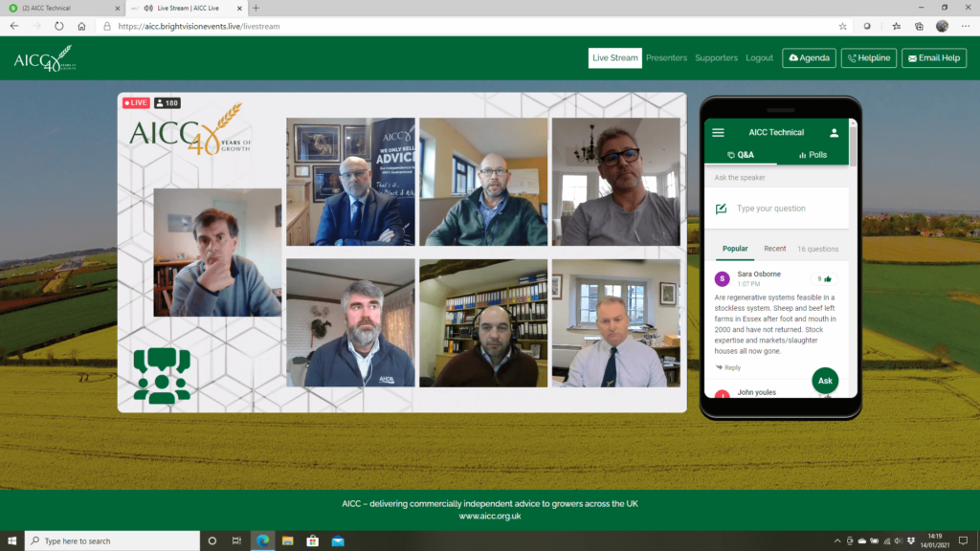Open Task View on the taskbar
Image resolution: width=980 pixels, height=551 pixels.
coord(237,541)
